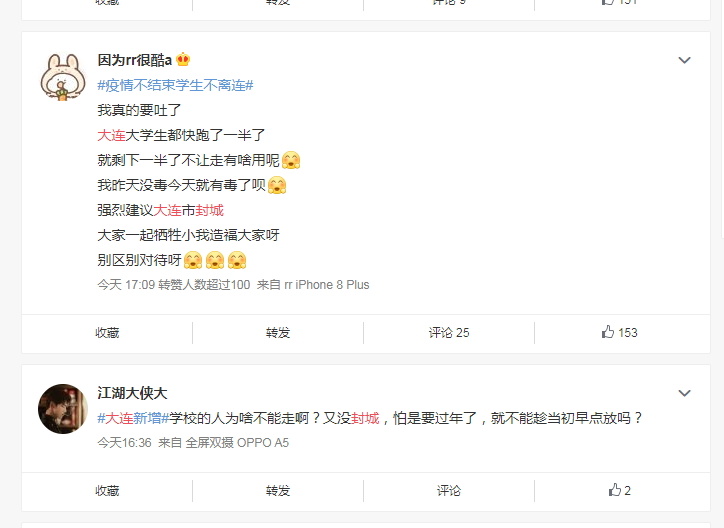This screenshot has height=528, width=724.
Task: Open username 因为rr很酷a
Action: click(135, 60)
